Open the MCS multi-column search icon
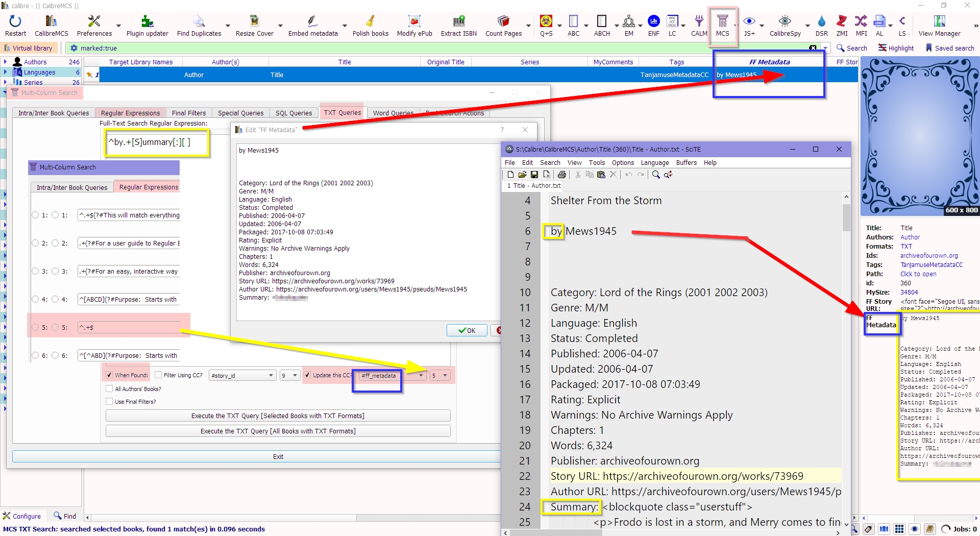Image resolution: width=980 pixels, height=536 pixels. (722, 21)
